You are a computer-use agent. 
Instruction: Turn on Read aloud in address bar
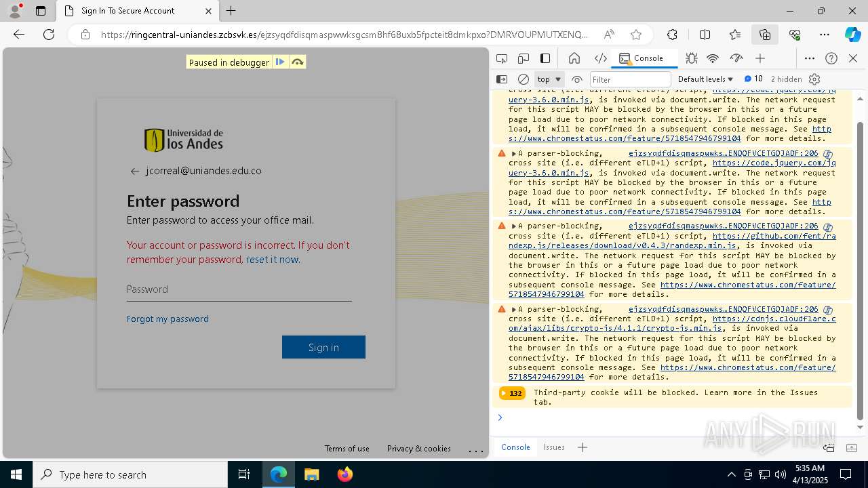(609, 35)
